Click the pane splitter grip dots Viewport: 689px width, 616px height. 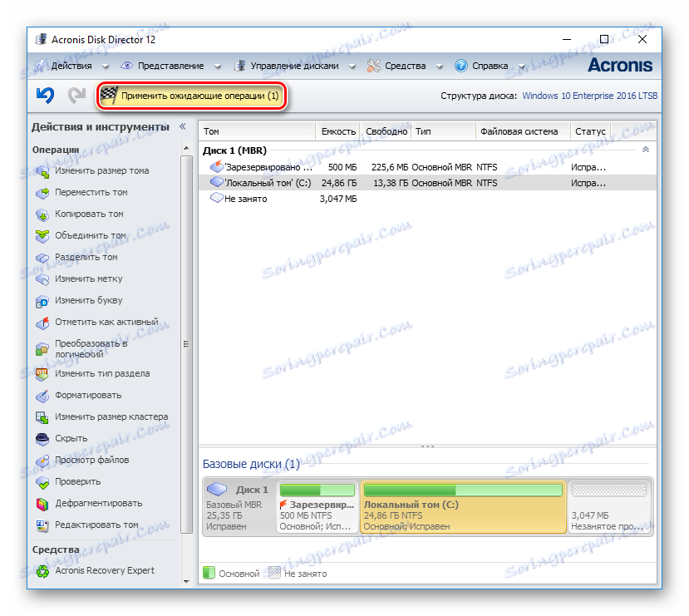point(427,446)
